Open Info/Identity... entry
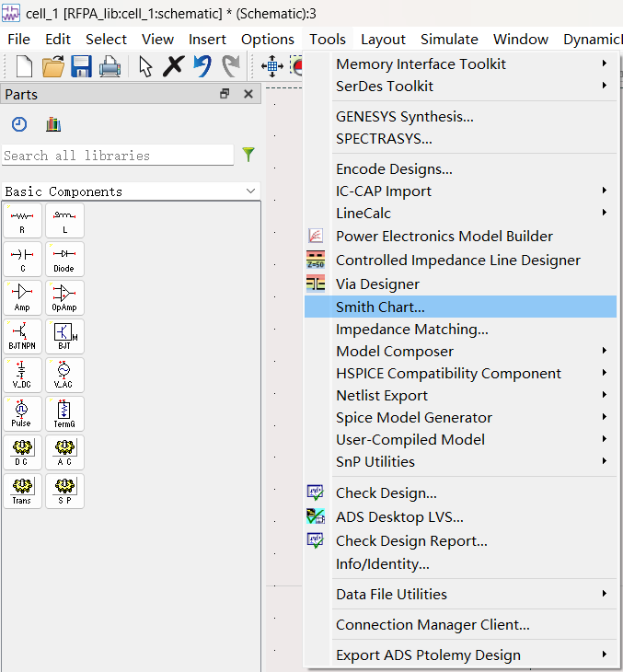Screen dimensions: 623x672 pyautogui.click(x=461, y=564)
